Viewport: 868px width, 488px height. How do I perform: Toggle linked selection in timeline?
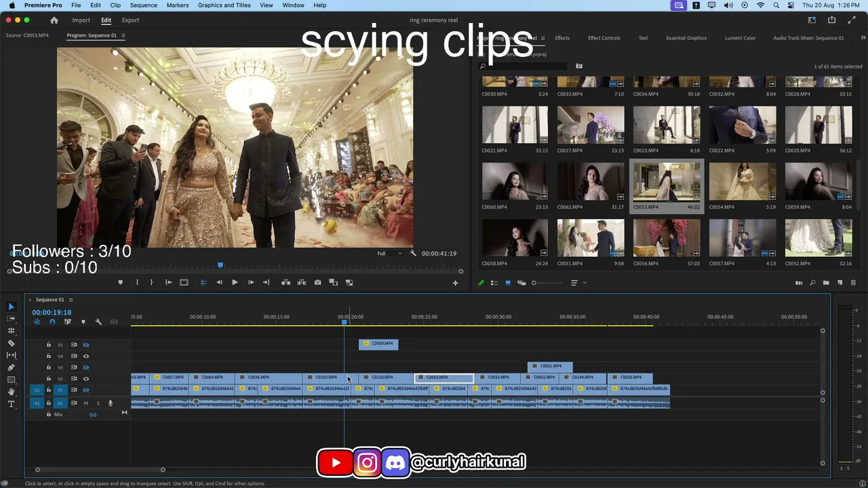point(68,322)
